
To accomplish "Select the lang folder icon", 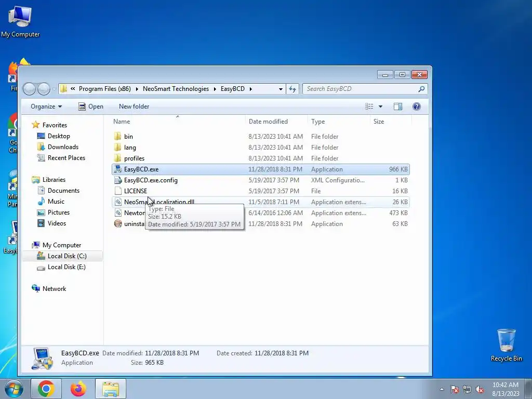I will tap(118, 147).
